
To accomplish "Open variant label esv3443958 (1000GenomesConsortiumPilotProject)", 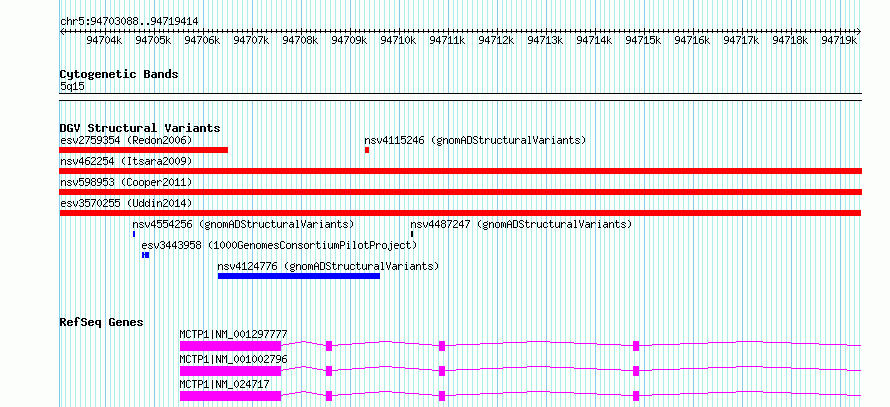I will (279, 246).
